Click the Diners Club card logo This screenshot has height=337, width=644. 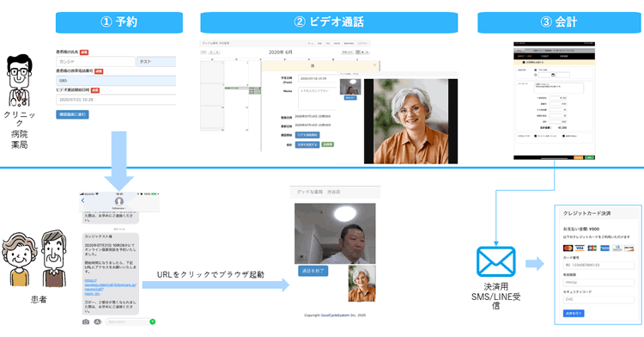[x=617, y=248]
